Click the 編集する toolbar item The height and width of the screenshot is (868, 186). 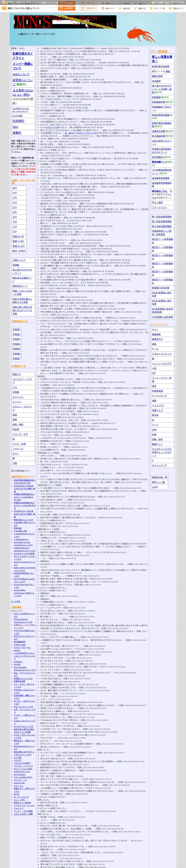tap(140, 8)
